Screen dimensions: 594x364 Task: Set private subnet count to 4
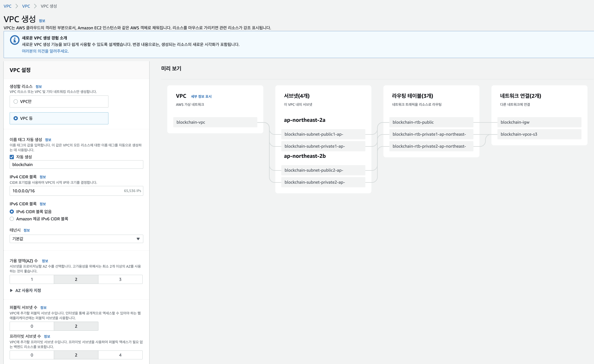click(x=120, y=355)
